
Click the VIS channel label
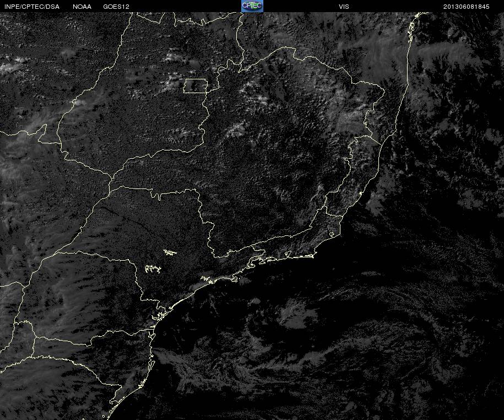pos(344,7)
